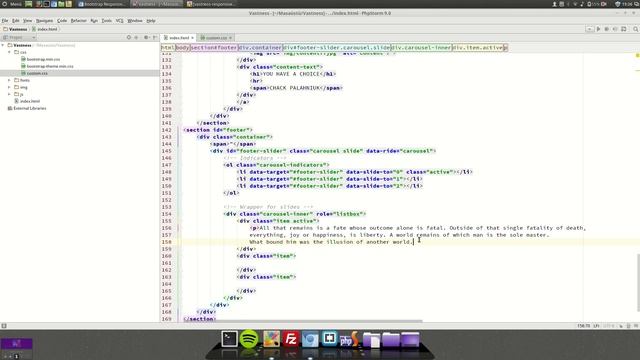Switch to Bootstrap Responsive taskbar window

(x=102, y=4)
